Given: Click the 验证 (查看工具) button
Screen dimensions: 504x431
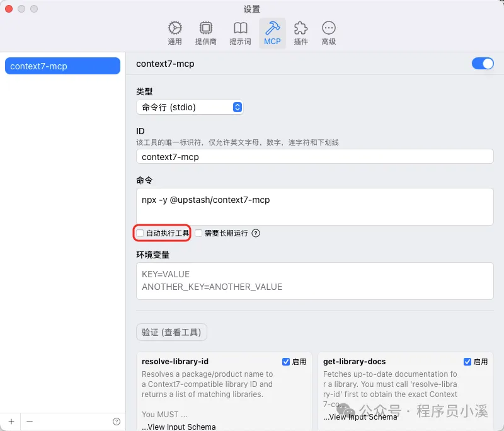Looking at the screenshot, I should tap(171, 333).
